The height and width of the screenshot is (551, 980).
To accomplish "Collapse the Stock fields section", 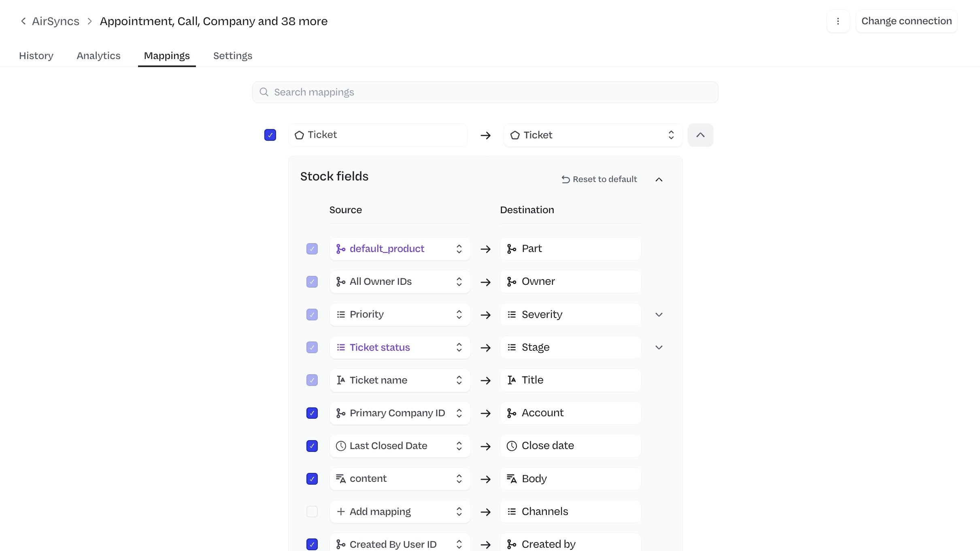I will (x=659, y=179).
